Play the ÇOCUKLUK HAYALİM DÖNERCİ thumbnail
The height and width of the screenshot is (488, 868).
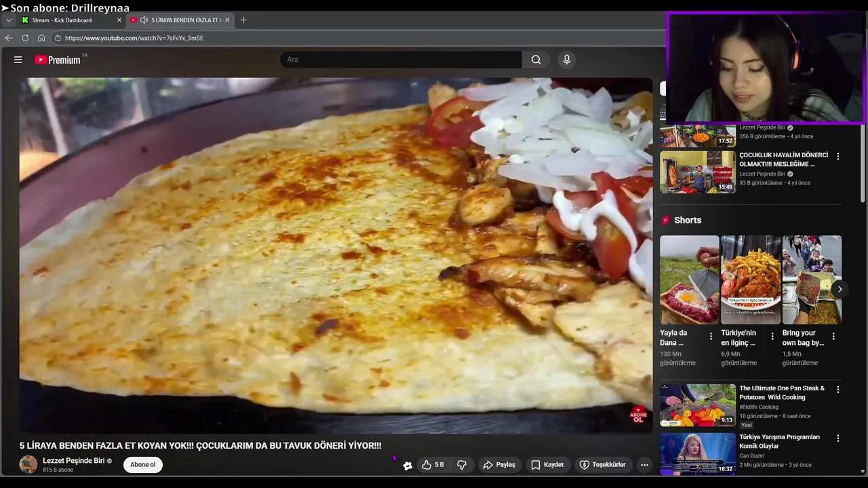[x=698, y=172]
